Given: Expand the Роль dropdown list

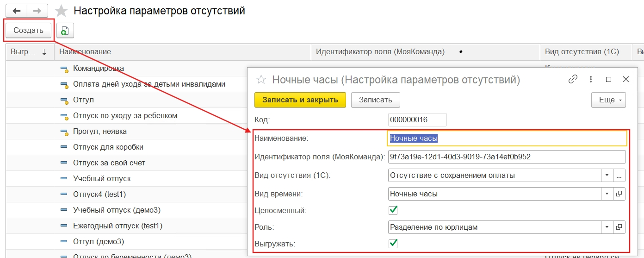Looking at the screenshot, I should [x=607, y=227].
